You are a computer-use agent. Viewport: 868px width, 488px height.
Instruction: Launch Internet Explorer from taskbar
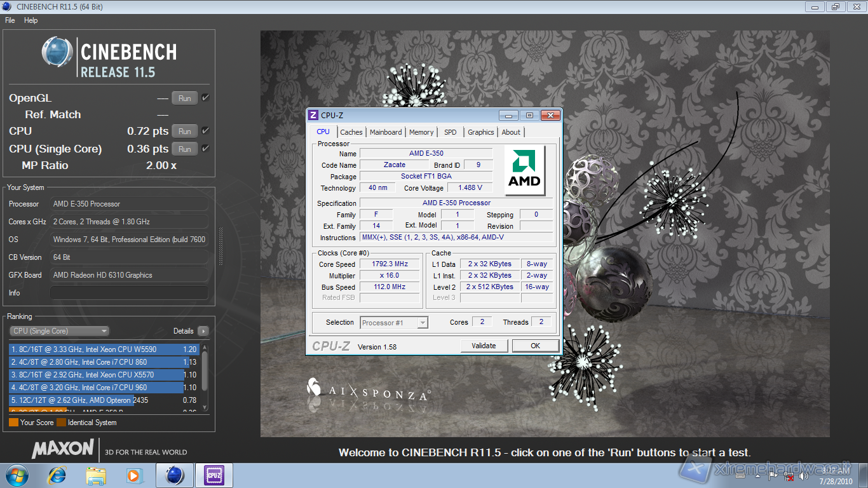tap(57, 475)
